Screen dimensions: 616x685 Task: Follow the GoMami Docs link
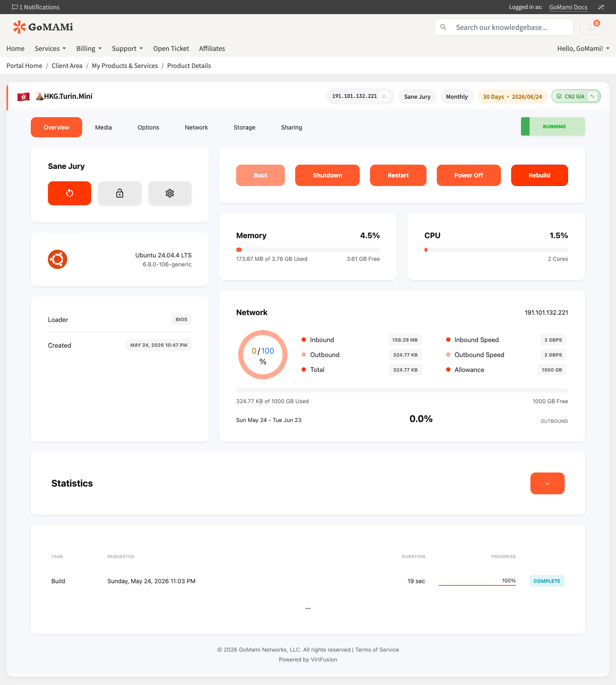pyautogui.click(x=568, y=7)
